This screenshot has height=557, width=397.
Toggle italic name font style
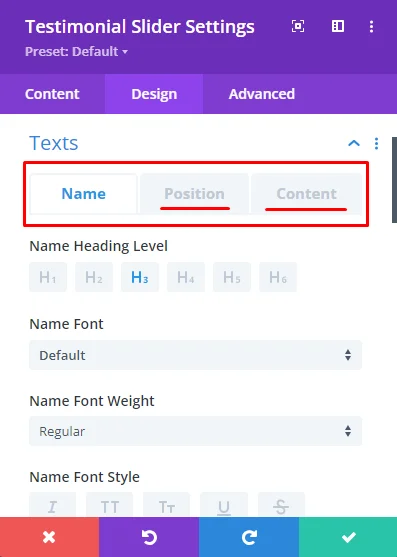coord(52,505)
